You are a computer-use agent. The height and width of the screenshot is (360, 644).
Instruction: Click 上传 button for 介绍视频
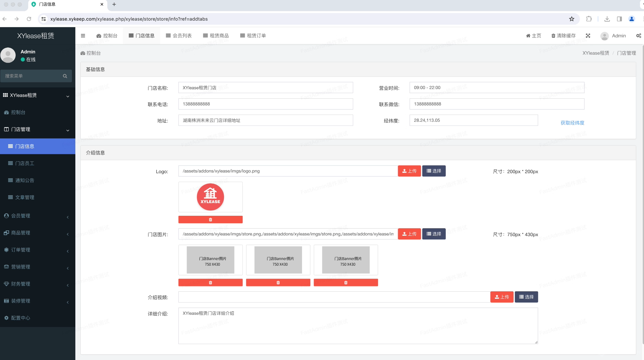click(x=501, y=297)
